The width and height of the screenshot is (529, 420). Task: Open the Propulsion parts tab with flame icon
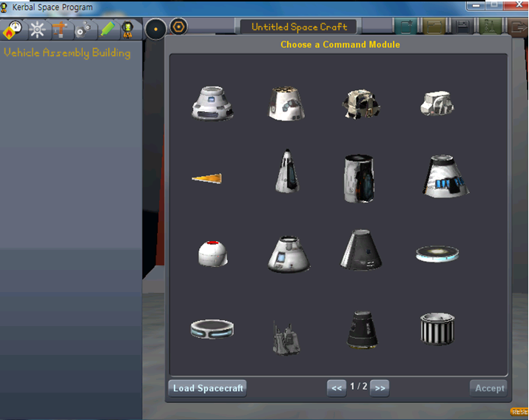pos(13,30)
